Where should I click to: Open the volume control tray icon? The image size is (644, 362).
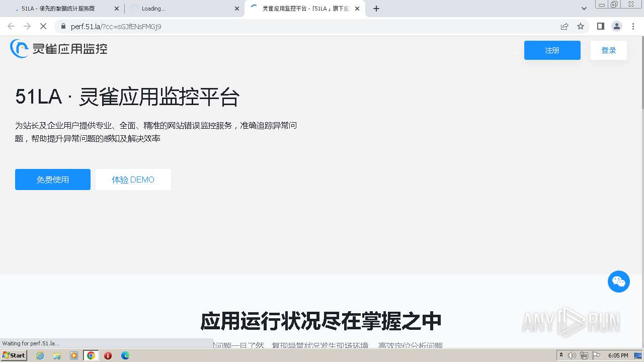[x=572, y=355]
